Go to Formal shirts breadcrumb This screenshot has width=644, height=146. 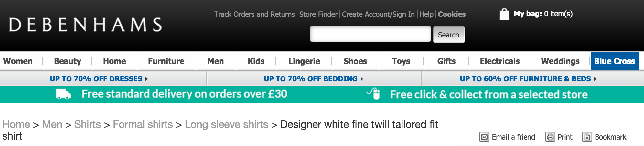(143, 124)
